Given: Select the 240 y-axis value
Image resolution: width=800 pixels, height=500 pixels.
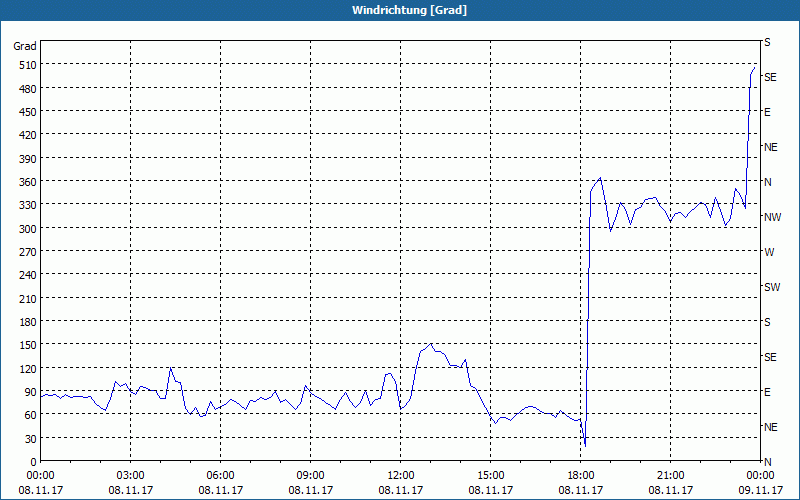Looking at the screenshot, I should (28, 276).
